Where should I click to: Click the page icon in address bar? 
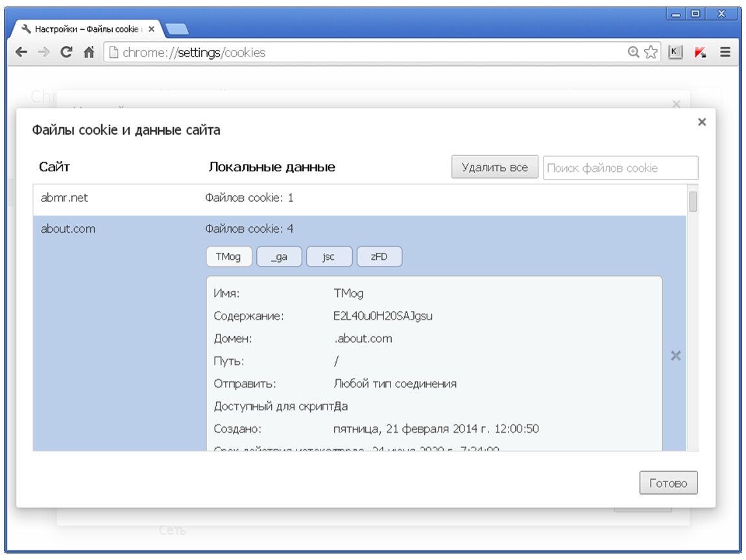114,52
